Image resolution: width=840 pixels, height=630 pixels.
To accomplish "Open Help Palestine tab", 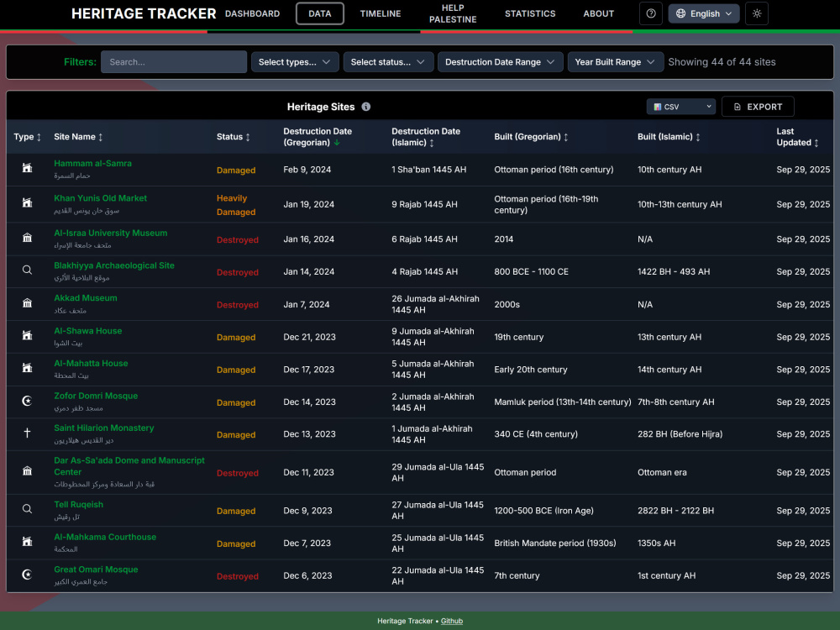I will point(453,13).
